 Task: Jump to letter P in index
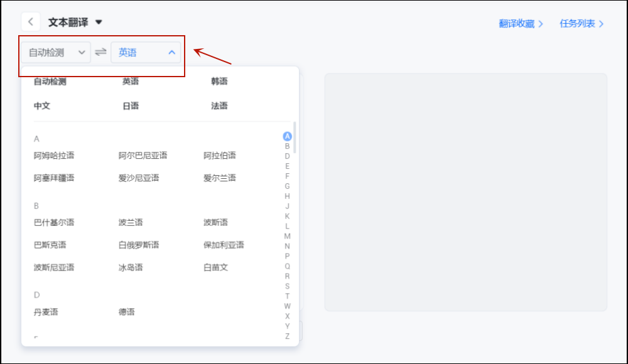(x=287, y=256)
